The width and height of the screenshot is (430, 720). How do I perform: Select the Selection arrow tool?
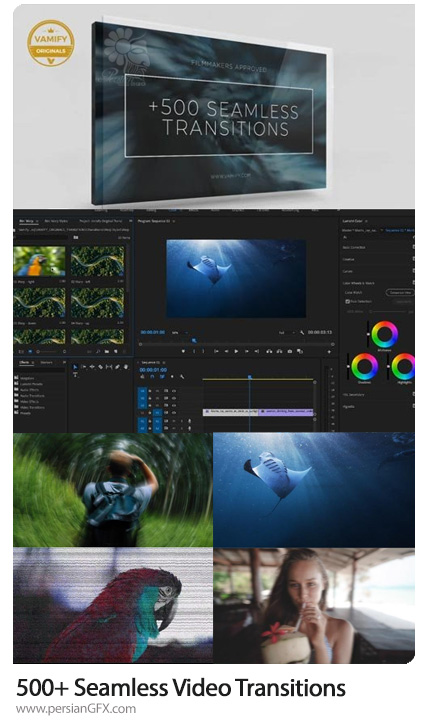click(75, 367)
